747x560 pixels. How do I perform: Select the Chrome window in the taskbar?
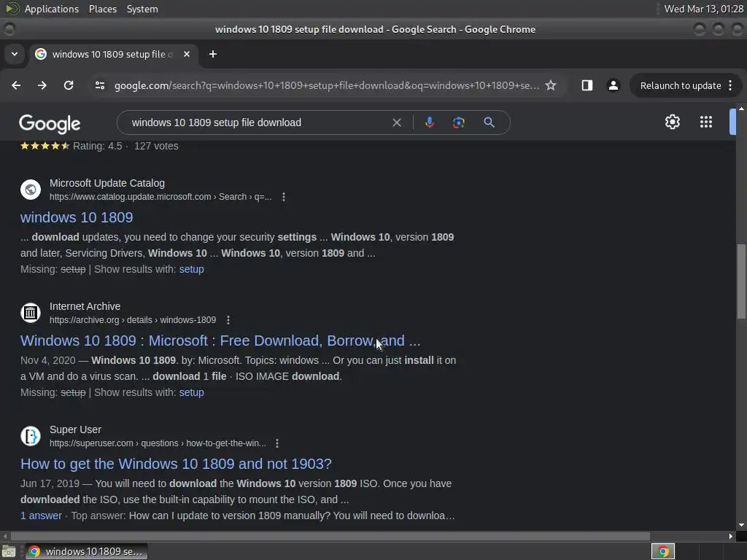tap(86, 551)
